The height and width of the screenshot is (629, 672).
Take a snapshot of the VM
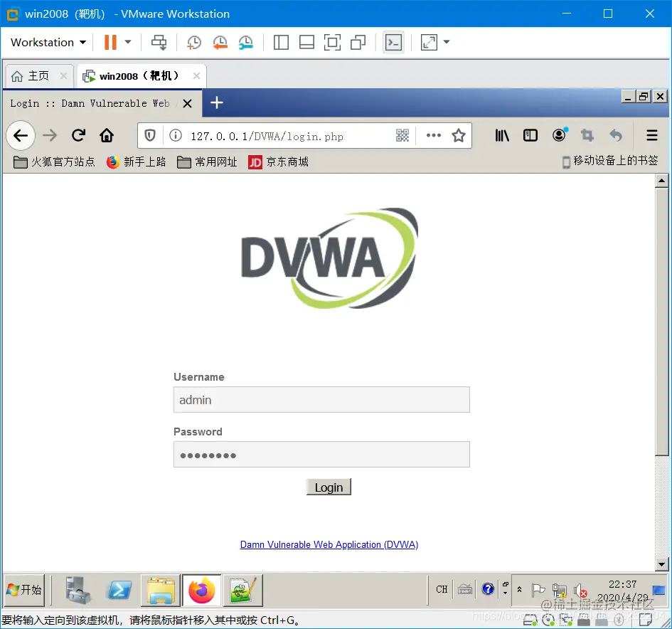pyautogui.click(x=193, y=42)
